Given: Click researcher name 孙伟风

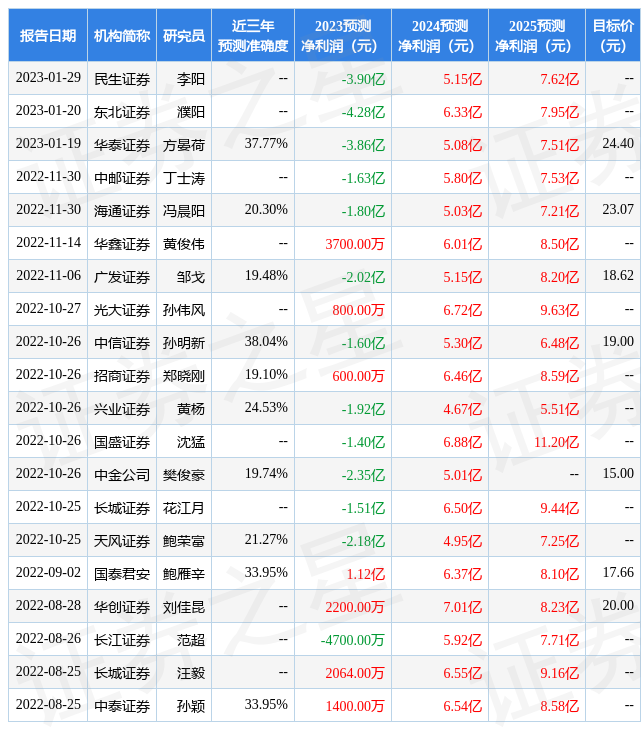Looking at the screenshot, I should 184,310.
